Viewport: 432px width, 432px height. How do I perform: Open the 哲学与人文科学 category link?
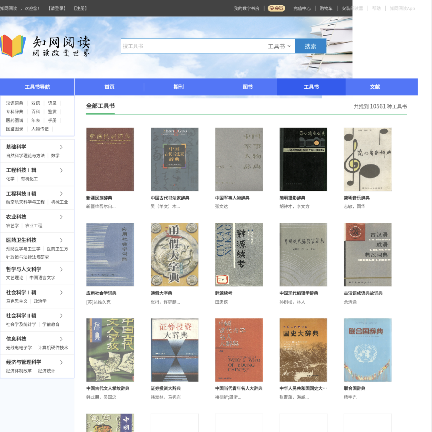[x=23, y=269]
